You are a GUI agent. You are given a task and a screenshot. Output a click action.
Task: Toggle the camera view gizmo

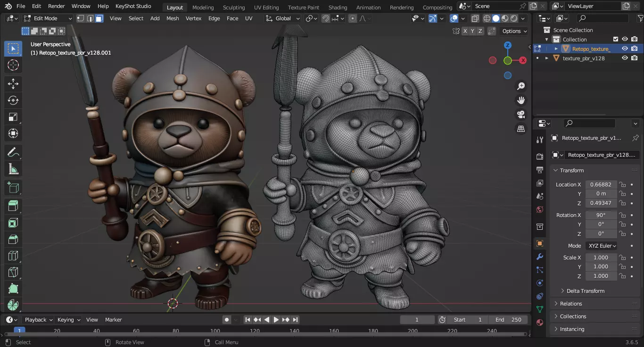click(x=521, y=114)
